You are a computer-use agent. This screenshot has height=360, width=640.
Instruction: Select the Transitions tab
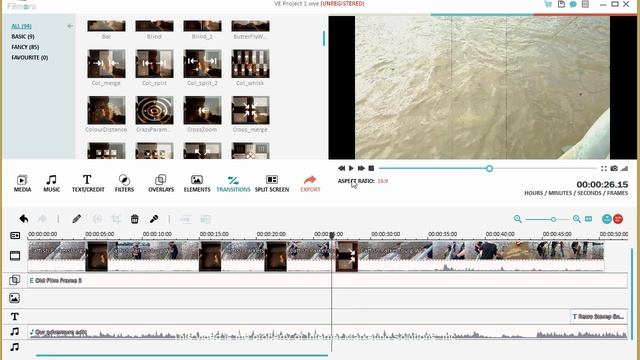[233, 183]
